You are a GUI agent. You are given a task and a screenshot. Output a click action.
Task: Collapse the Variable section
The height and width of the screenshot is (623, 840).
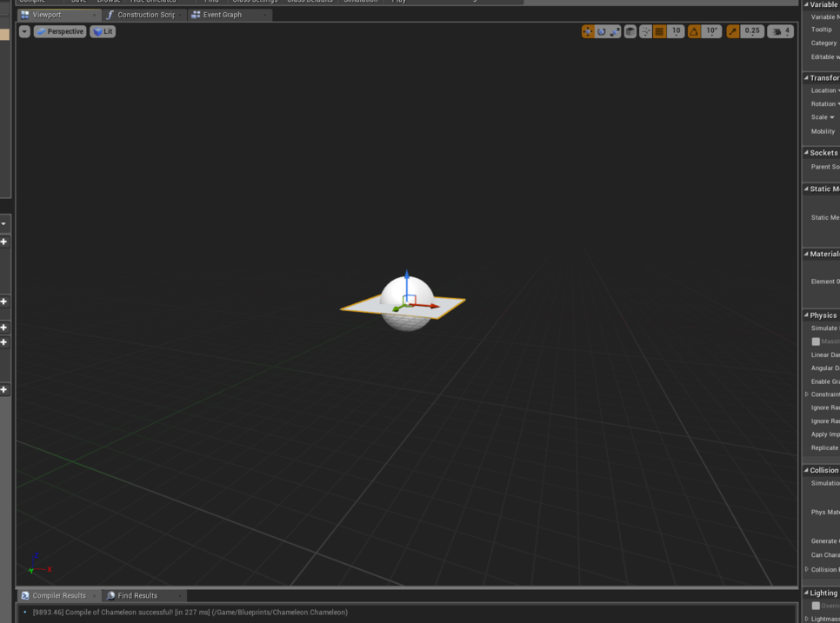coord(806,4)
